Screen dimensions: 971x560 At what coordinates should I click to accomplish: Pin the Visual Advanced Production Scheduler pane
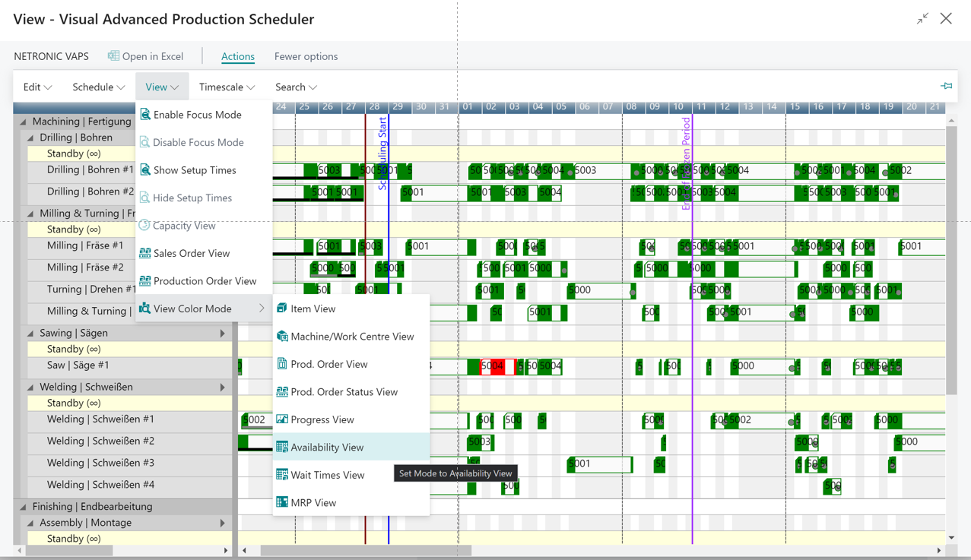click(947, 86)
